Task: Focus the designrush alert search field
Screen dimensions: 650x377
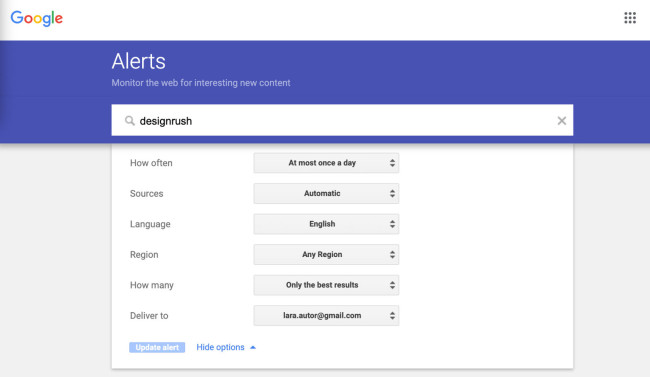Action: click(342, 120)
